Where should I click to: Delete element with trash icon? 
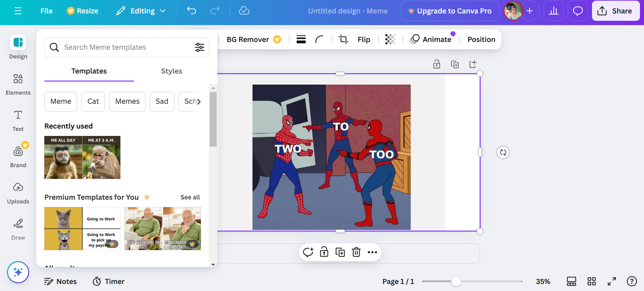coord(356,252)
